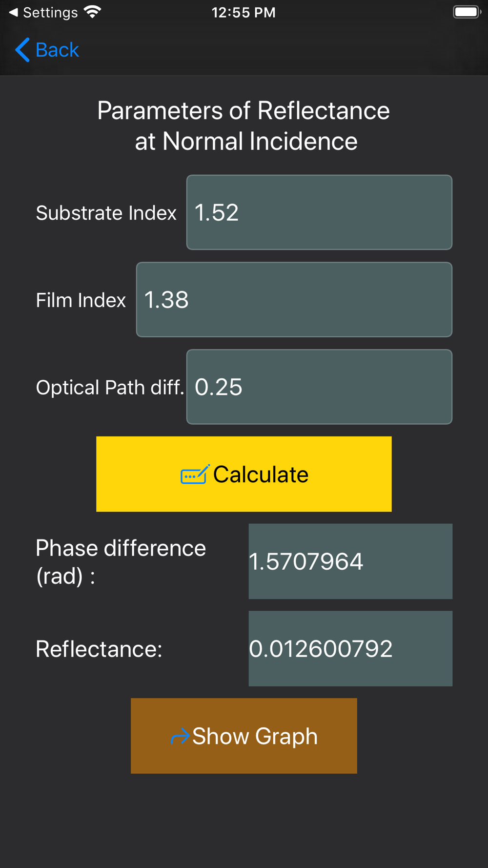Tap the Reflectance result 0.012600792
The height and width of the screenshot is (868, 488).
point(350,649)
